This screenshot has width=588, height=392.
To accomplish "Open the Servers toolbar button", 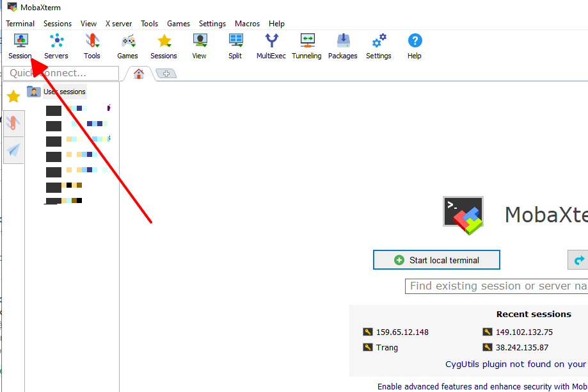I will (56, 46).
